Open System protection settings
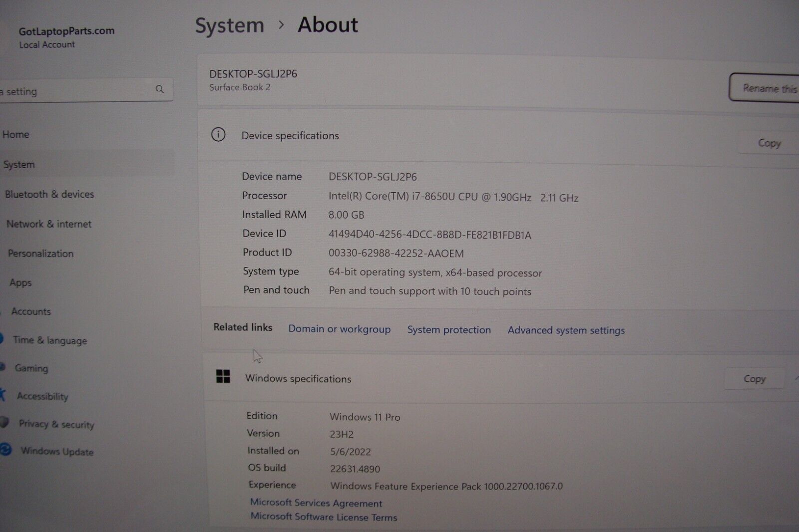The image size is (799, 532). pyautogui.click(x=448, y=330)
